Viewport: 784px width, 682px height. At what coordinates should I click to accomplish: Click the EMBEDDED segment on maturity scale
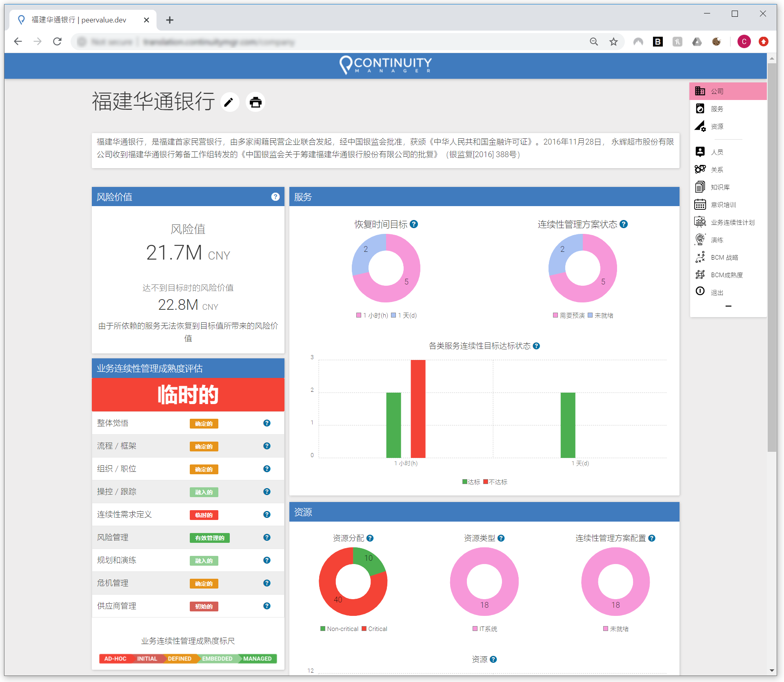click(x=217, y=659)
